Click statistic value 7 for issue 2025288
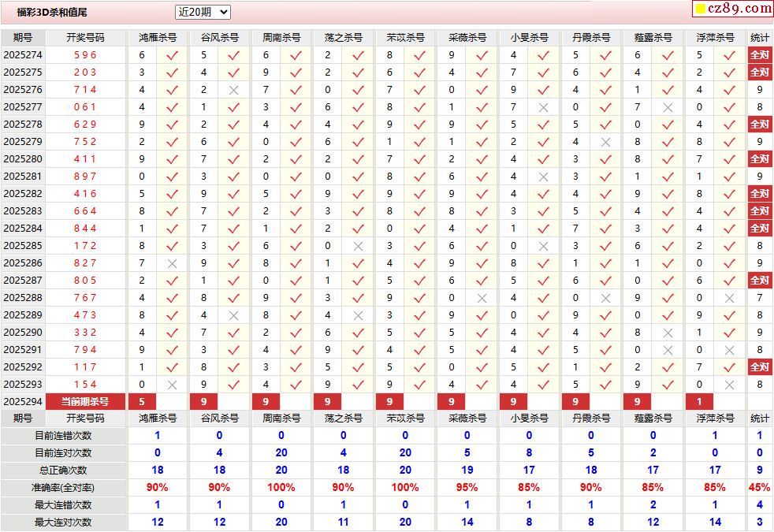 tap(760, 298)
